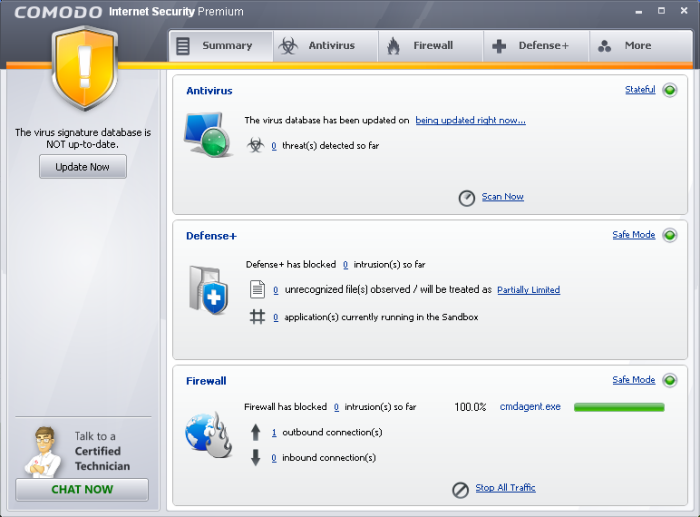Open the inbound connections count link
Viewport: 700px width, 517px height.
click(x=274, y=458)
